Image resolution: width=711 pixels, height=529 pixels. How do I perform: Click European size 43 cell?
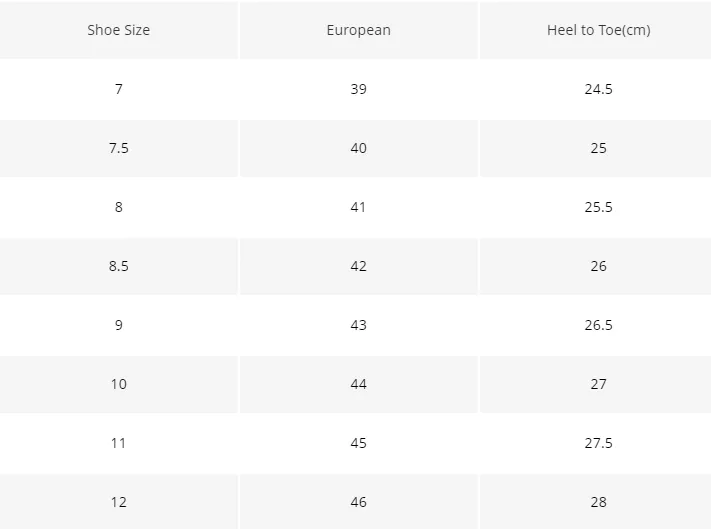coord(358,325)
